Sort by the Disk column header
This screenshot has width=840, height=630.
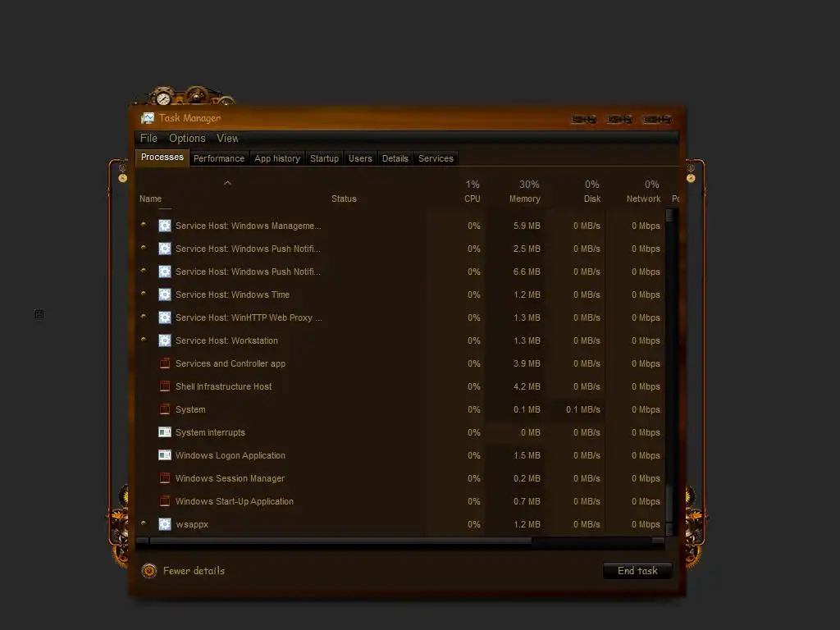point(592,199)
